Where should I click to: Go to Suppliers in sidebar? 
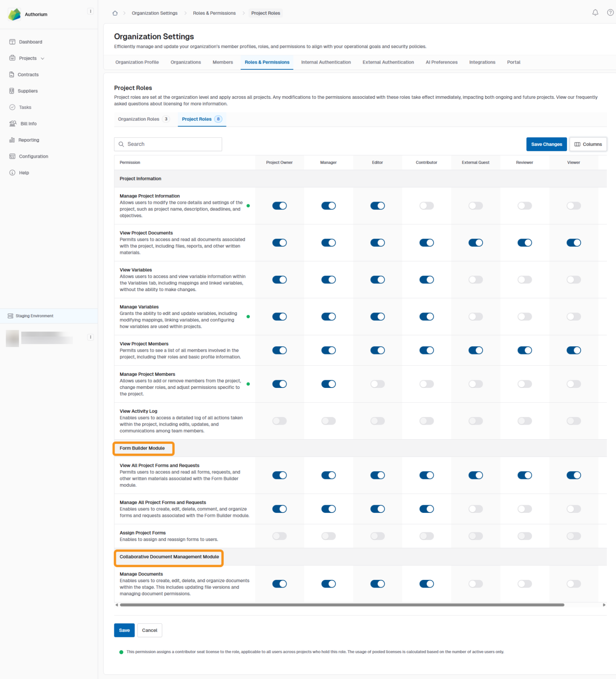[28, 91]
